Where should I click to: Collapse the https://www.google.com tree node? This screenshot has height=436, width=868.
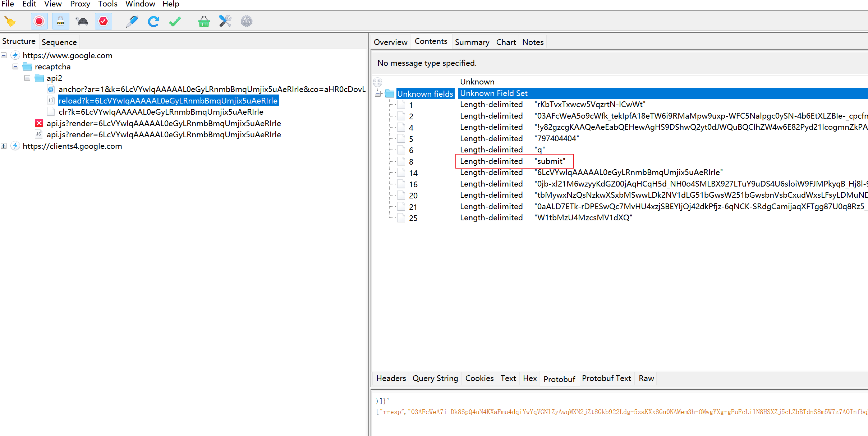(x=4, y=55)
